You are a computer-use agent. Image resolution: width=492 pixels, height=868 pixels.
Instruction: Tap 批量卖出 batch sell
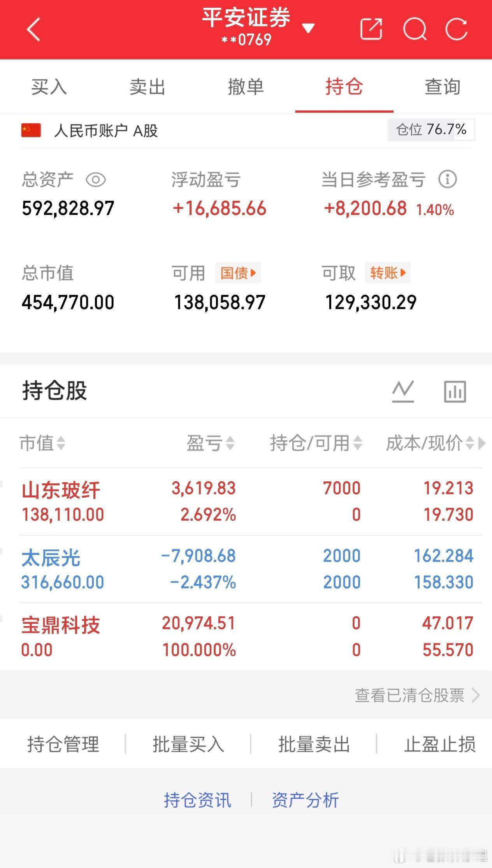pyautogui.click(x=314, y=744)
